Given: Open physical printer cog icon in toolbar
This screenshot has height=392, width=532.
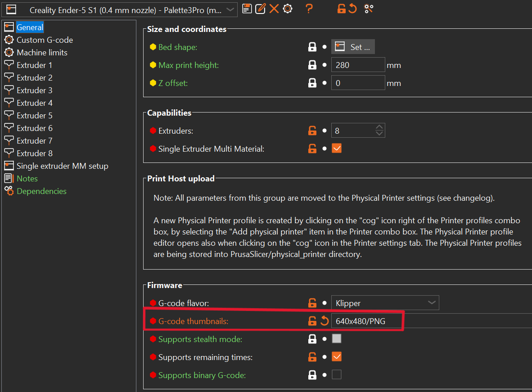Looking at the screenshot, I should 288,9.
